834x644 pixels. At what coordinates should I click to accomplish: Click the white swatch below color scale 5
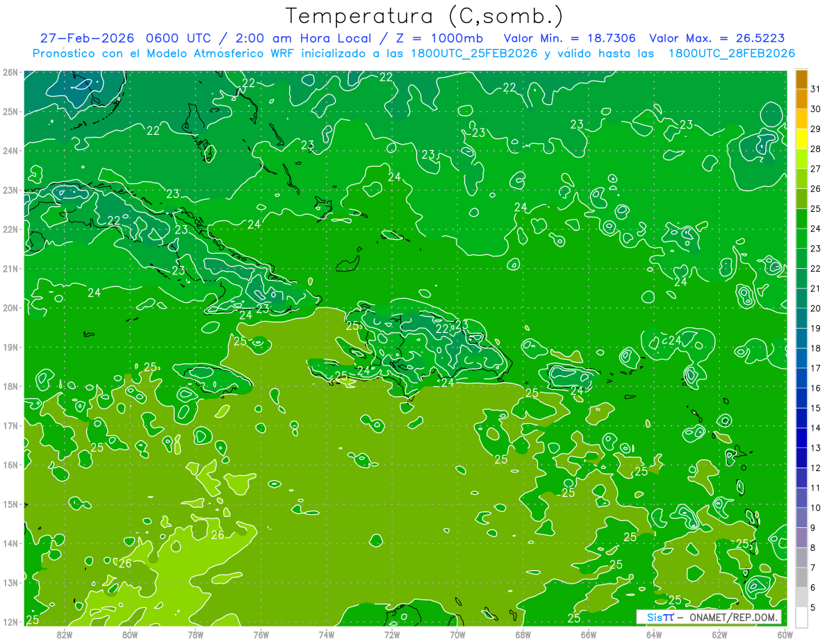pos(802,617)
